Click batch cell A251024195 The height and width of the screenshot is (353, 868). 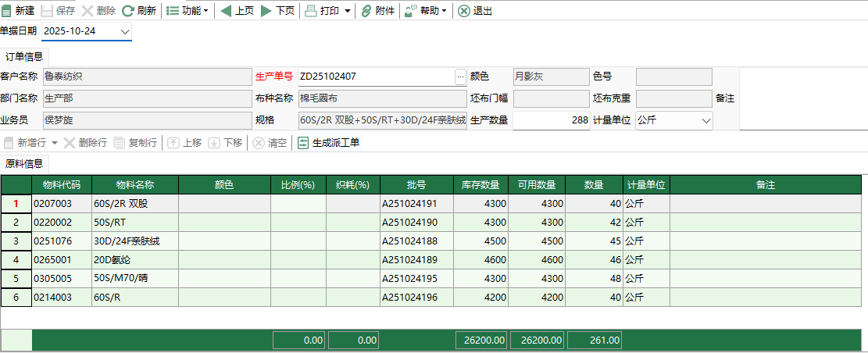click(416, 278)
